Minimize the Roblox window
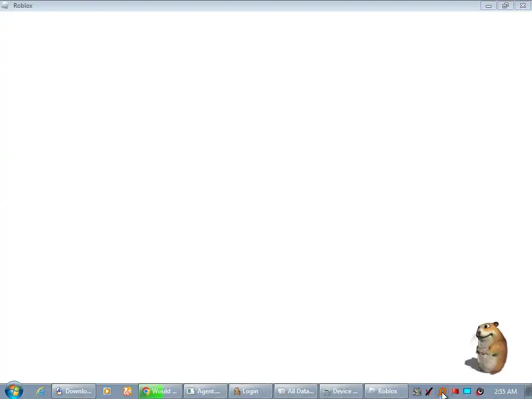The height and width of the screenshot is (399, 532). pyautogui.click(x=488, y=6)
